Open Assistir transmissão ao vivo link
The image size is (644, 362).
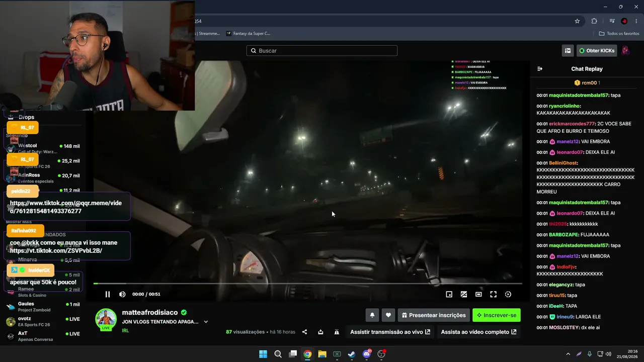point(390,332)
